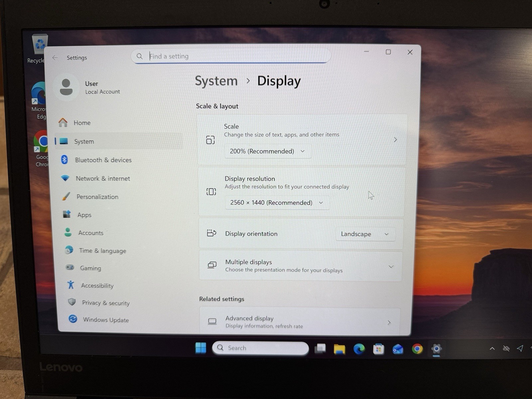Screen dimensions: 532x399
Task: Launch Google Chrome from the taskbar
Action: [417, 349]
